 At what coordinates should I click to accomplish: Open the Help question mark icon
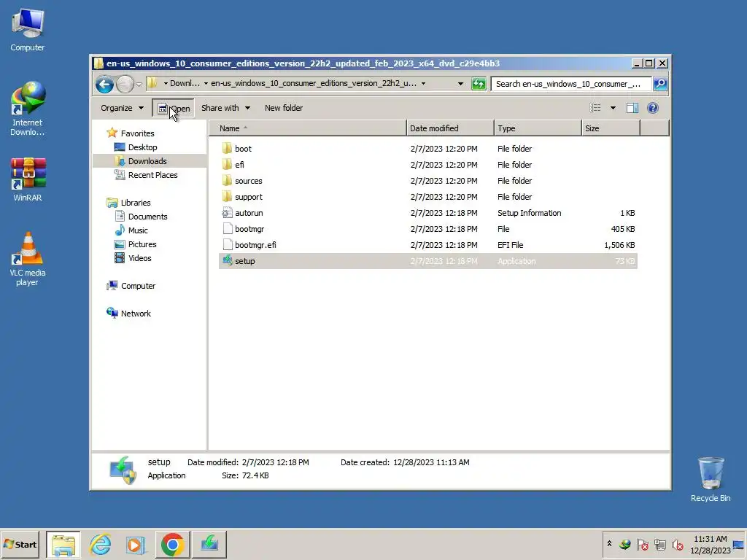click(x=653, y=108)
